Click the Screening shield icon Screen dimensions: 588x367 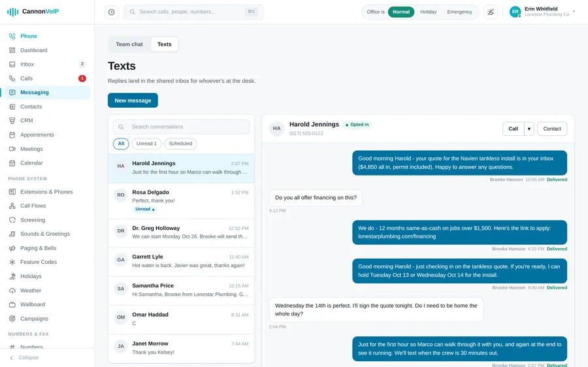12,220
